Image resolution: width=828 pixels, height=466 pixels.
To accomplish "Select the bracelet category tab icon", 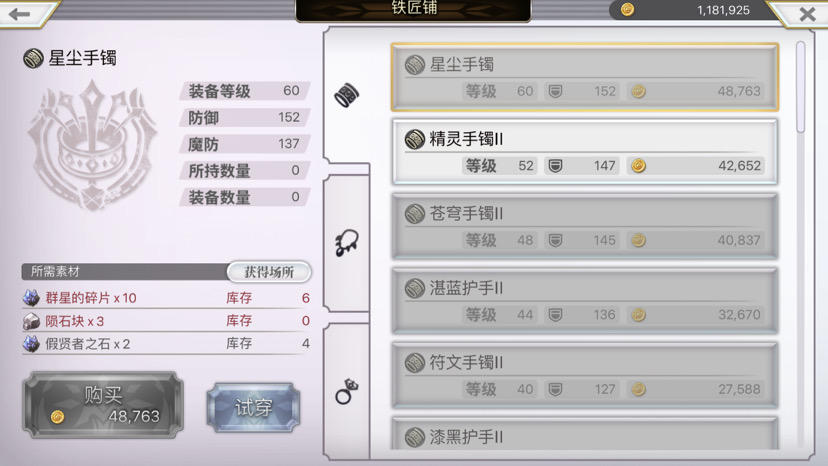I will [347, 96].
